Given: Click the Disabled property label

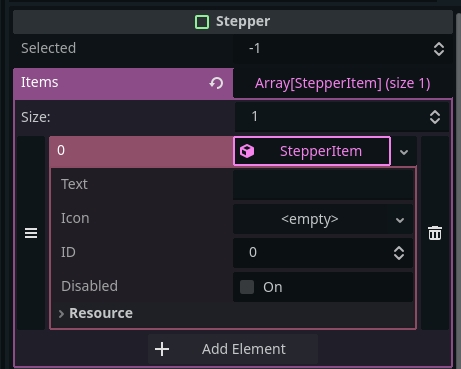Looking at the screenshot, I should [89, 286].
